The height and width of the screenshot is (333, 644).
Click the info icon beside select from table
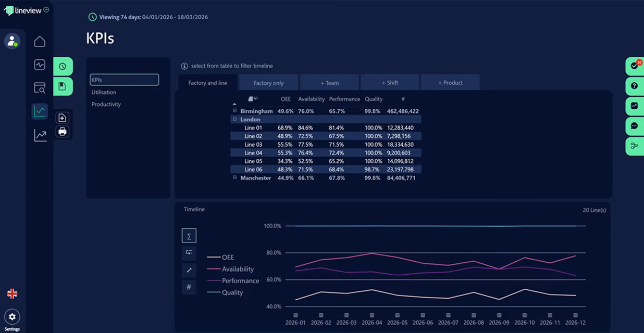click(184, 66)
